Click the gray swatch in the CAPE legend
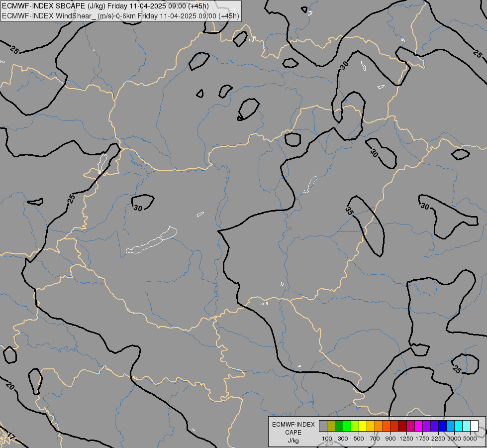This screenshot has width=487, height=448. [323, 426]
